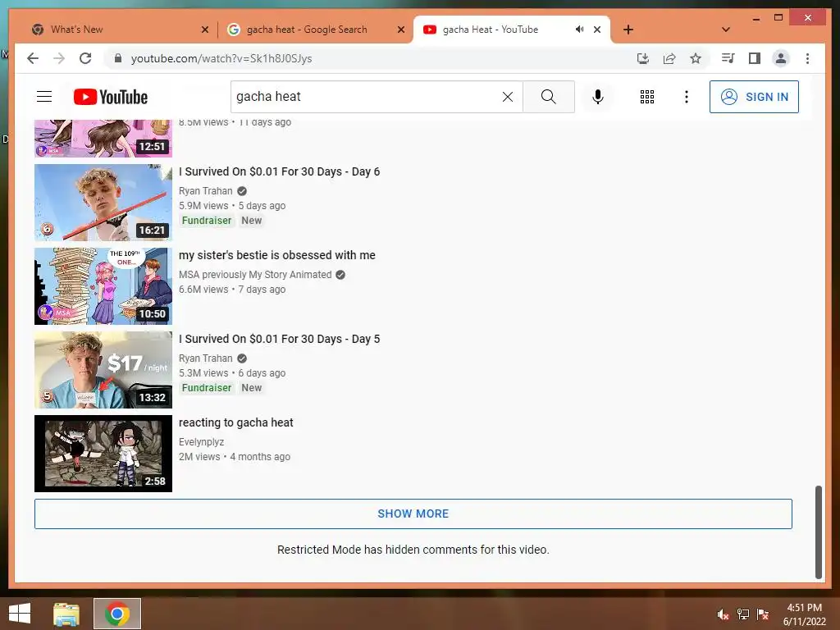The height and width of the screenshot is (630, 840).
Task: Open Chrome media controls icon
Action: tap(728, 58)
